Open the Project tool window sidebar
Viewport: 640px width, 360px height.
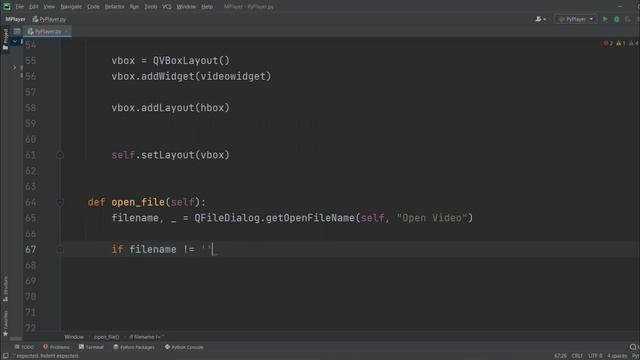pyautogui.click(x=5, y=39)
